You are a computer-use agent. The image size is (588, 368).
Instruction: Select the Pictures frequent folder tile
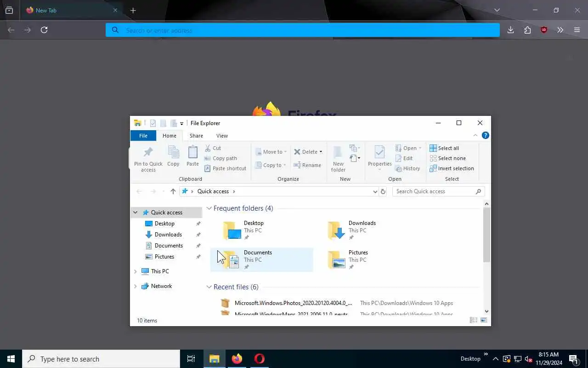pos(366,259)
